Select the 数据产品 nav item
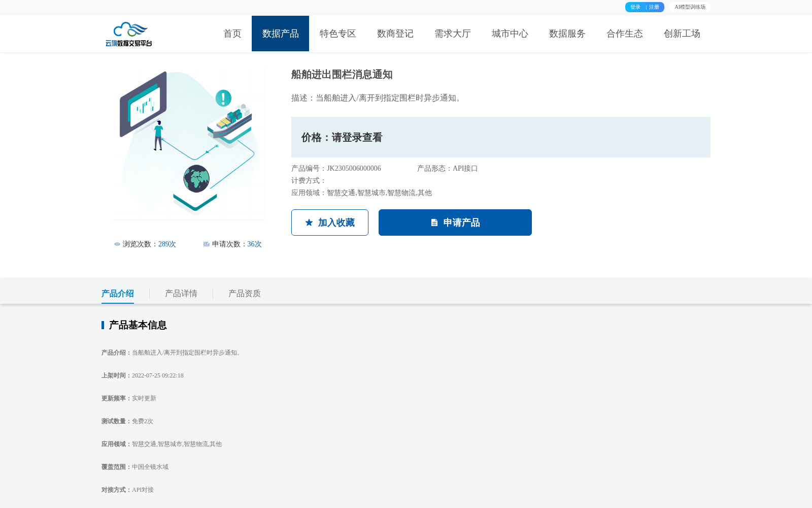The image size is (812, 508). tap(280, 34)
